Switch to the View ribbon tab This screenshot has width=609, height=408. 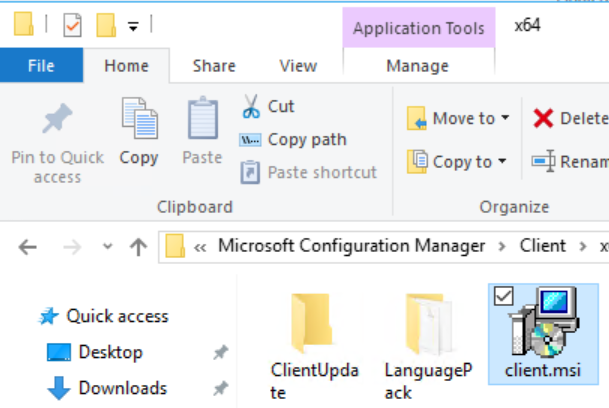coord(298,66)
